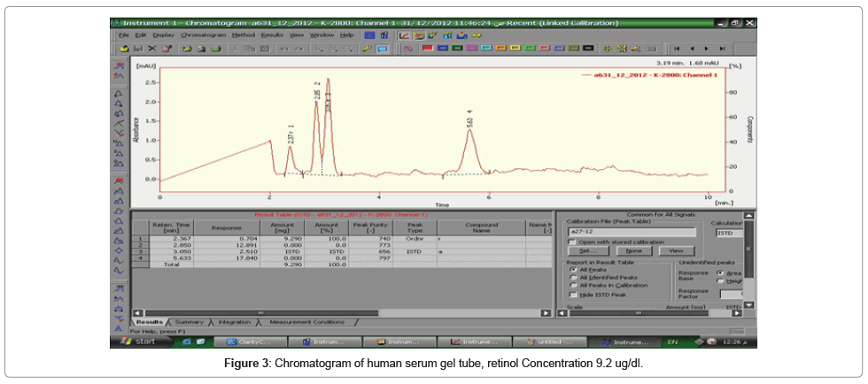Click the blue square icon after Help menu
Viewport: 868px width, 384px height.
(369, 35)
